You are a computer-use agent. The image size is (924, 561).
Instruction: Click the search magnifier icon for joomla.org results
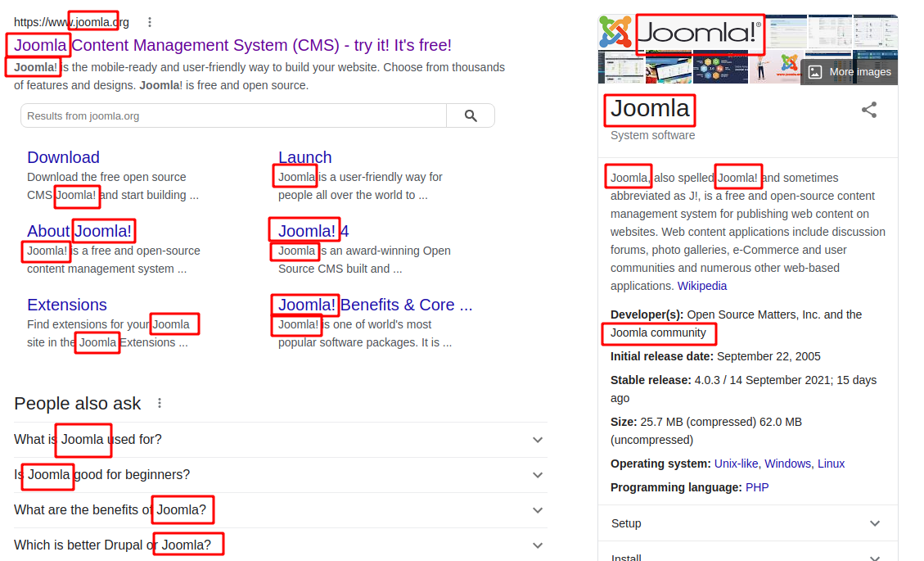[x=471, y=116]
